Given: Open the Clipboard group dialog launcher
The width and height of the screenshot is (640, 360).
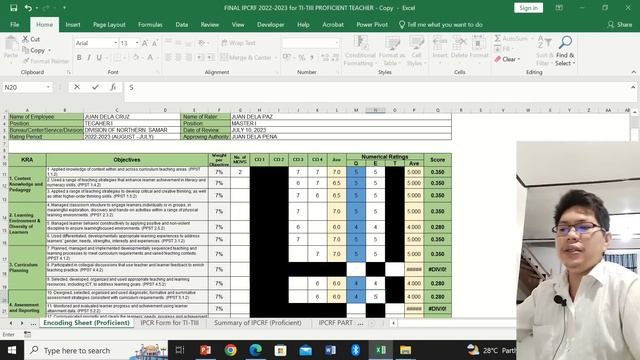Looking at the screenshot, I should (69, 72).
